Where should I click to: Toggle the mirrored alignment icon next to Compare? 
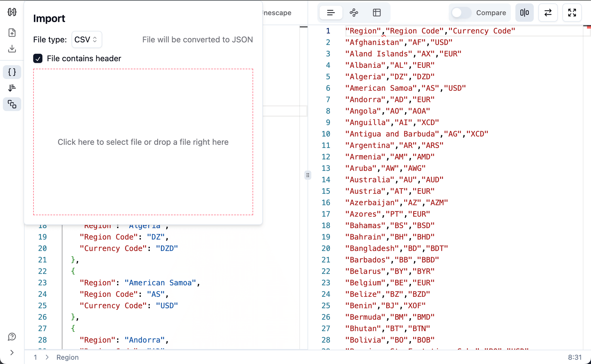524,12
